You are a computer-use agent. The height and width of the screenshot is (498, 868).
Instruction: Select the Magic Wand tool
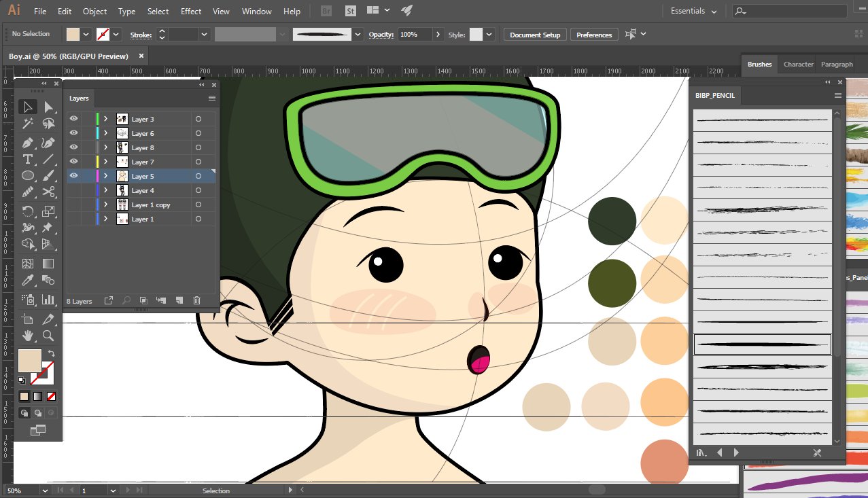tap(28, 124)
